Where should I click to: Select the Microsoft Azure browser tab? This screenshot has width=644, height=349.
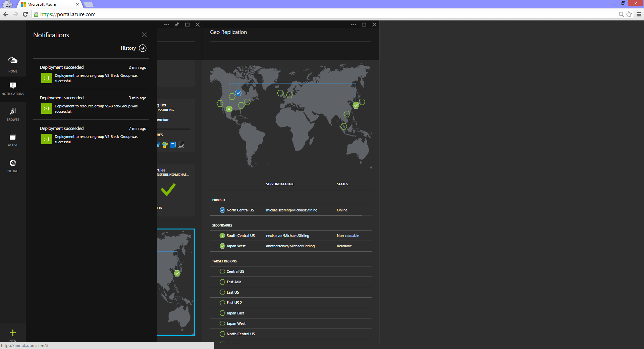50,4
